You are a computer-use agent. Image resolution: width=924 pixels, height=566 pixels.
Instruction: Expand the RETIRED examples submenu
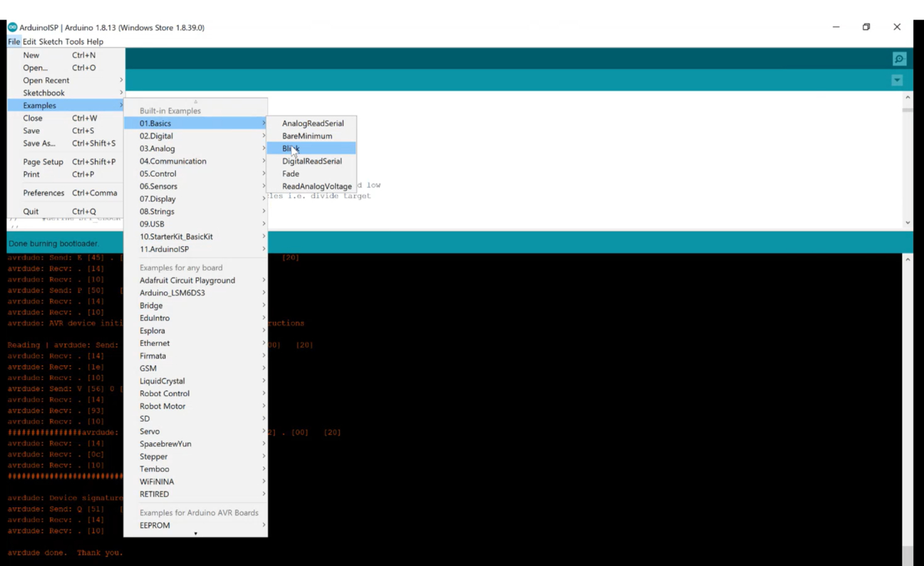tap(196, 495)
